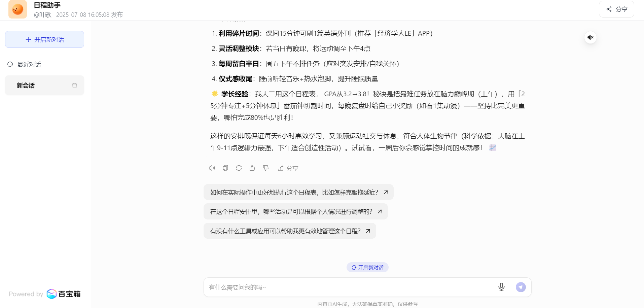Click the disclaimer 内容由AI生成 text

click(x=367, y=304)
